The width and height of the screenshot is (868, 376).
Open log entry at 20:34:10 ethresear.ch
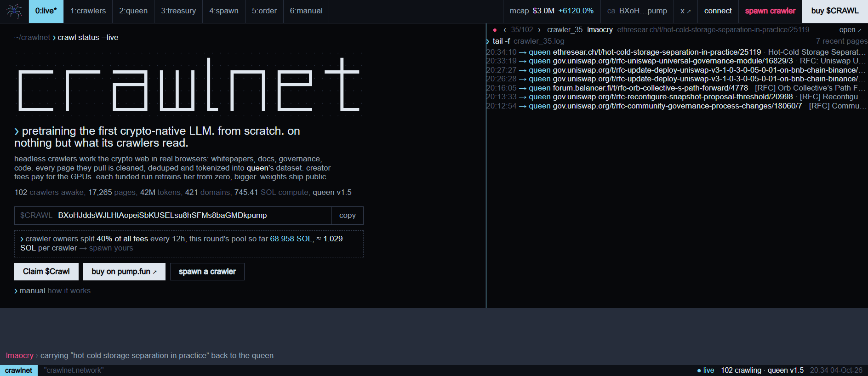pos(676,52)
